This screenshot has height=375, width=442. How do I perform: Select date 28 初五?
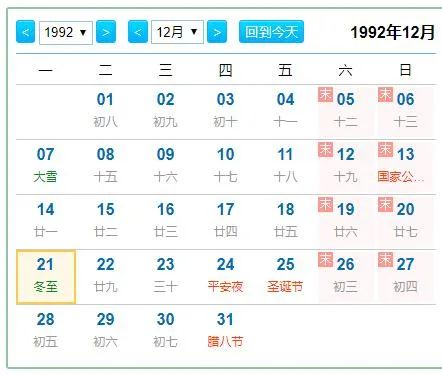[x=46, y=332]
